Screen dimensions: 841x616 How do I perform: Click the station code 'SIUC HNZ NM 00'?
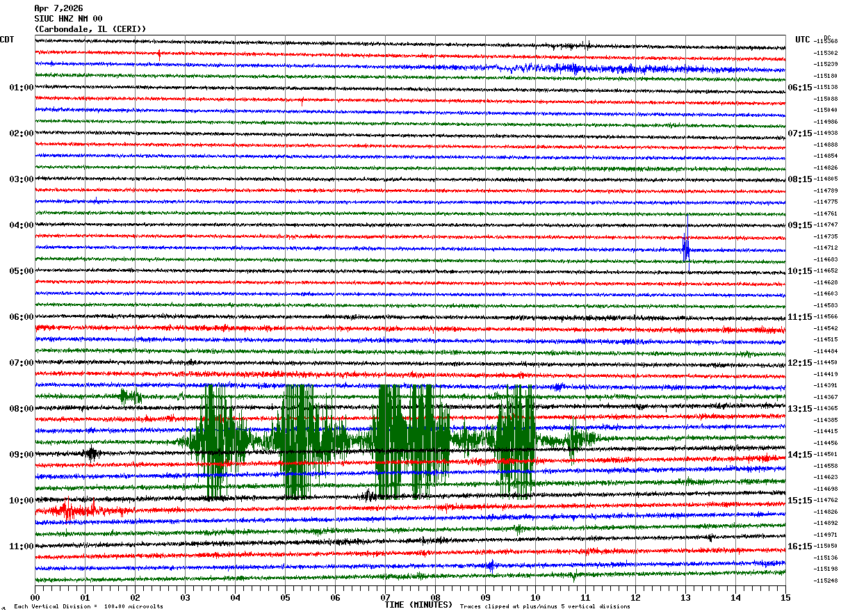click(x=68, y=19)
